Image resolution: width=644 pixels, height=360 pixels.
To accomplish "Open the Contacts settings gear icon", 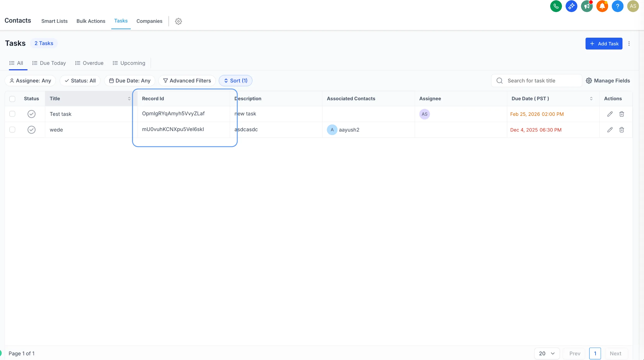I will [x=178, y=21].
